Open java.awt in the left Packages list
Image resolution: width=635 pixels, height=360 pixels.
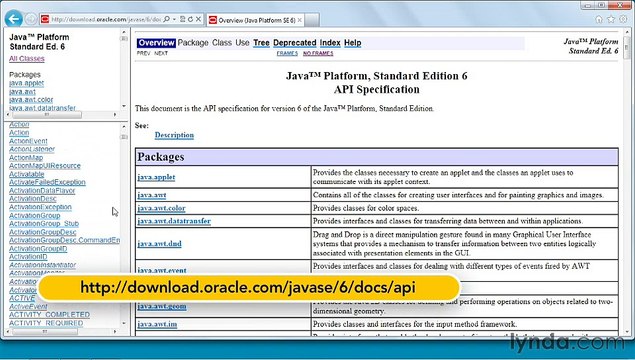[x=22, y=92]
